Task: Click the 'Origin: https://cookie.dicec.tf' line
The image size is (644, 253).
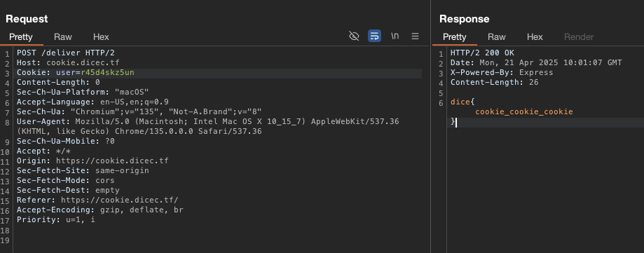Action: click(93, 160)
